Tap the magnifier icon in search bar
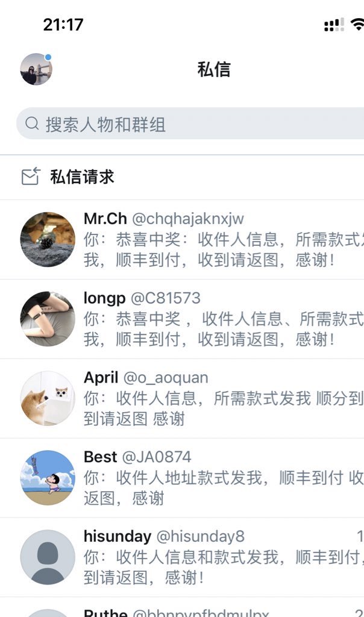This screenshot has width=364, height=617. coord(32,123)
